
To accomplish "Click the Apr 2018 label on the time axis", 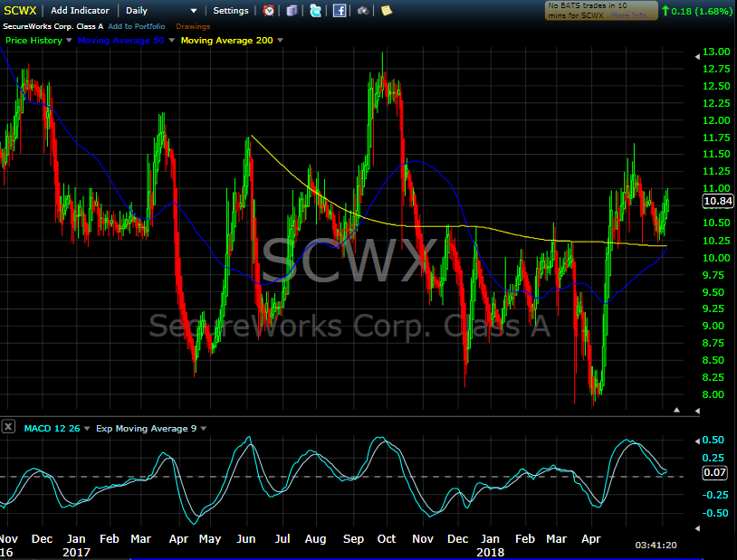I will 591,539.
